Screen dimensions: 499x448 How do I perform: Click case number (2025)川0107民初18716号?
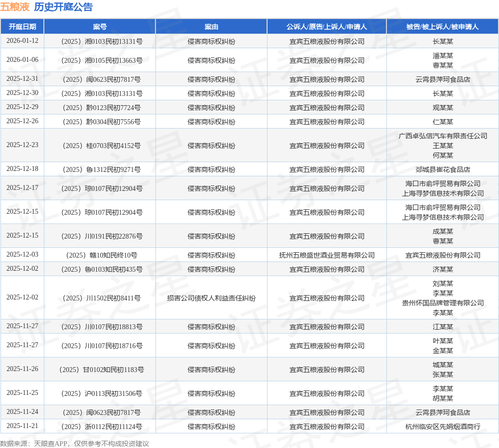[102, 346]
